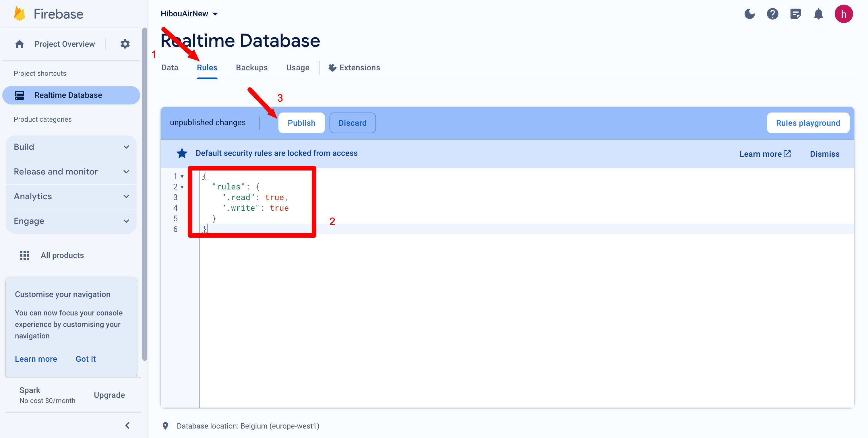Collapse code fold arrow on line 1
Screen dimensions: 868x438
coord(182,176)
